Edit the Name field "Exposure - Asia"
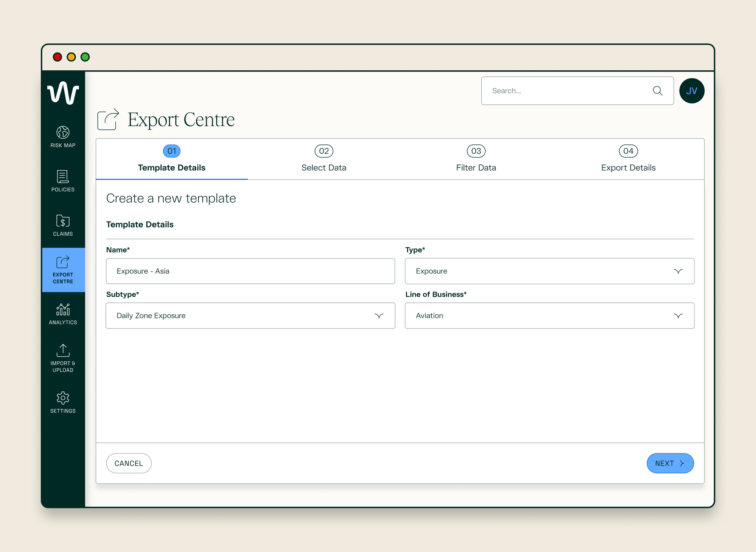756x552 pixels. (x=251, y=271)
